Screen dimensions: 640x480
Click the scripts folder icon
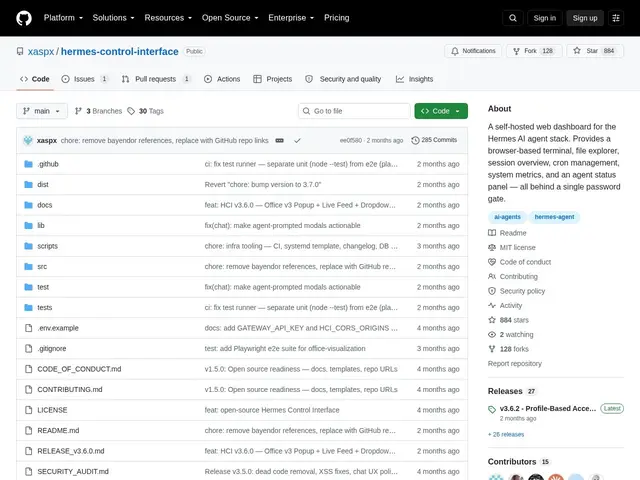[29, 246]
